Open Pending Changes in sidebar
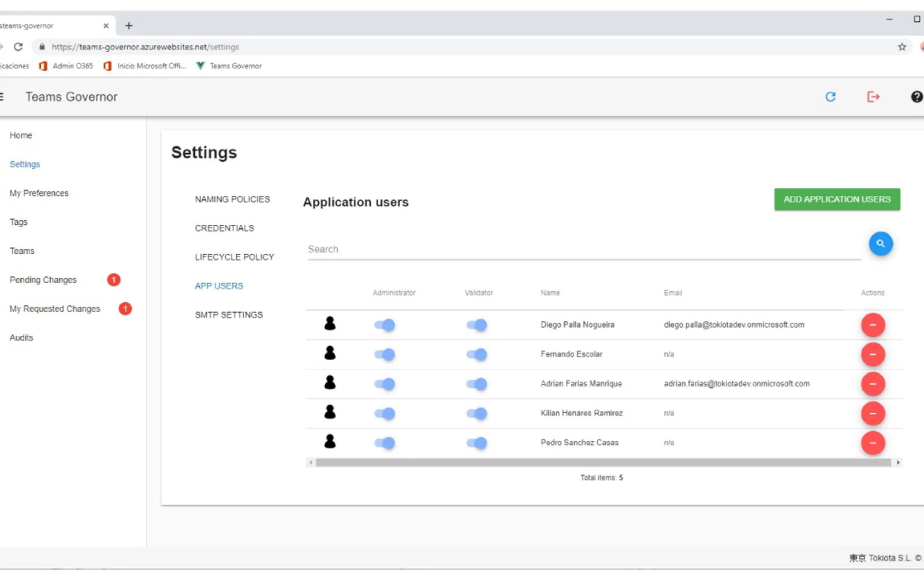Image resolution: width=924 pixels, height=578 pixels. (x=43, y=280)
